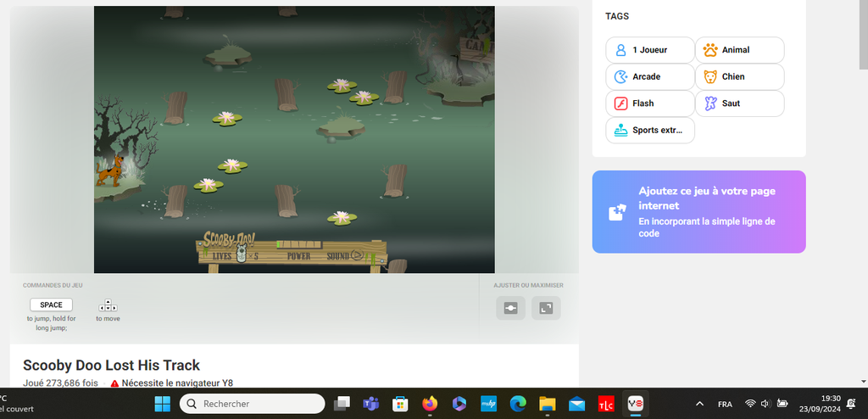
Task: Open Microsoft Edge from the taskbar
Action: pos(518,404)
